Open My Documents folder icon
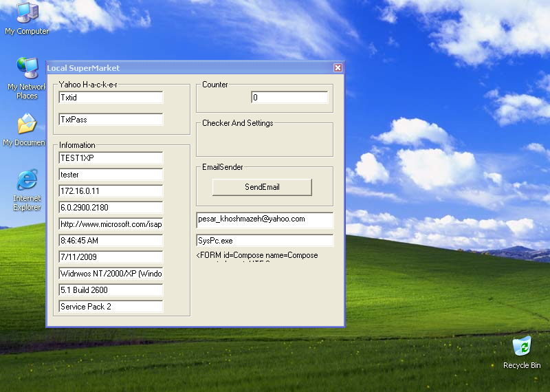550x392 pixels. (x=25, y=129)
